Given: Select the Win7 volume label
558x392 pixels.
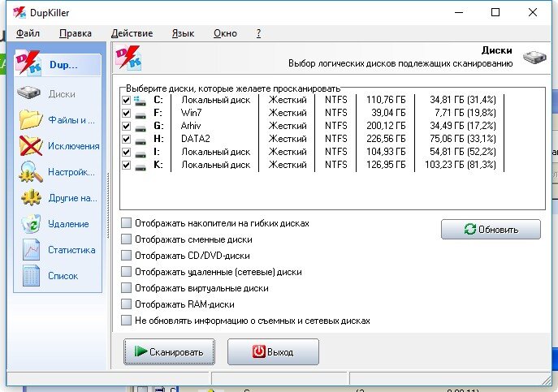Looking at the screenshot, I should 191,113.
